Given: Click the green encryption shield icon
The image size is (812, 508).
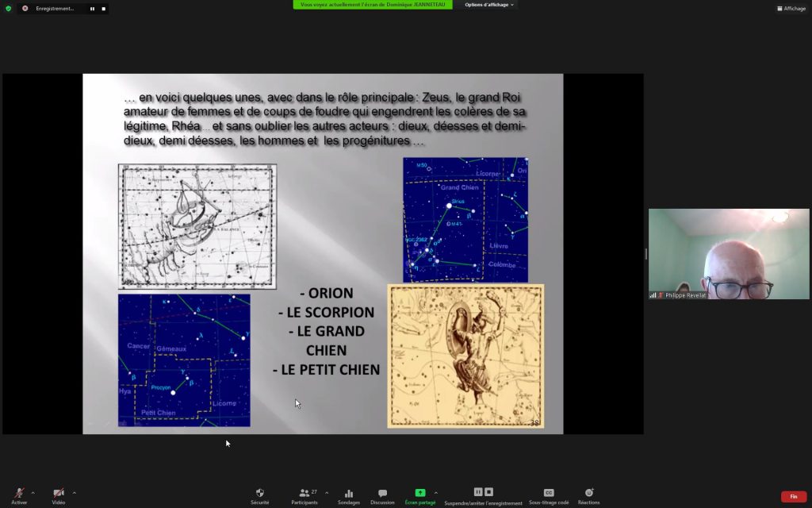Looking at the screenshot, I should [8, 8].
